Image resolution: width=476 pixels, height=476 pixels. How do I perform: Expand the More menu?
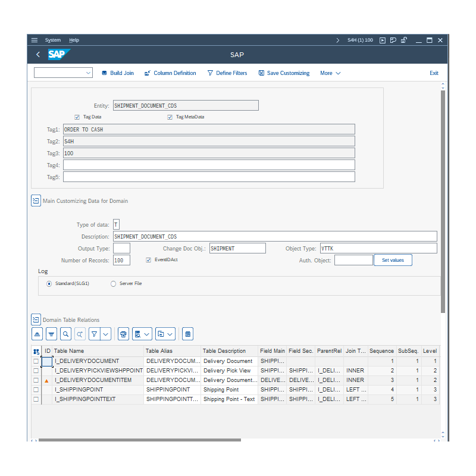click(330, 73)
